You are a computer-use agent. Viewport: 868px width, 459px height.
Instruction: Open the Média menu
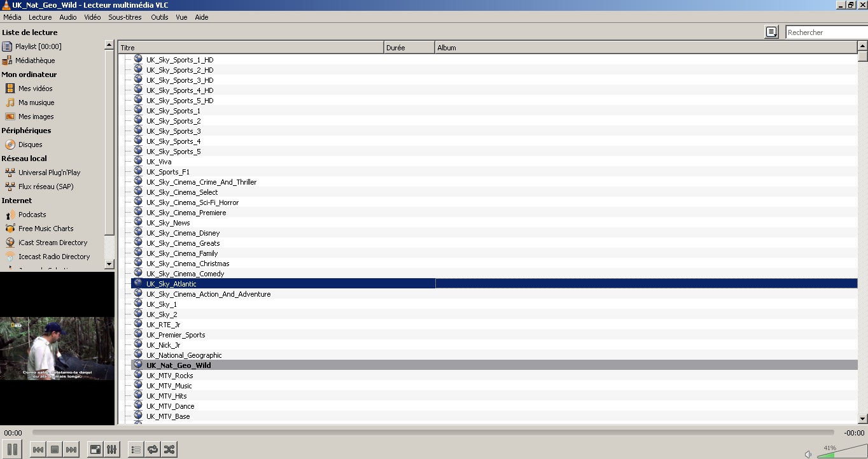click(x=12, y=17)
